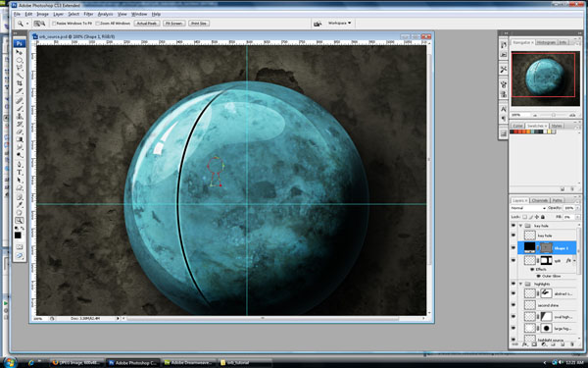Click the Actual Pixels button
This screenshot has height=368, width=588.
[147, 24]
